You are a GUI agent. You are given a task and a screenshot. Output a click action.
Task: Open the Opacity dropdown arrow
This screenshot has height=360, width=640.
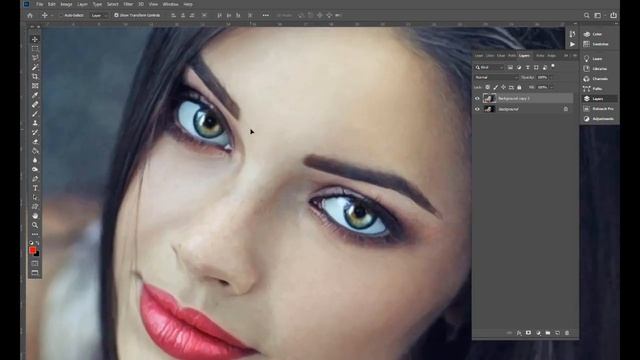(x=551, y=77)
